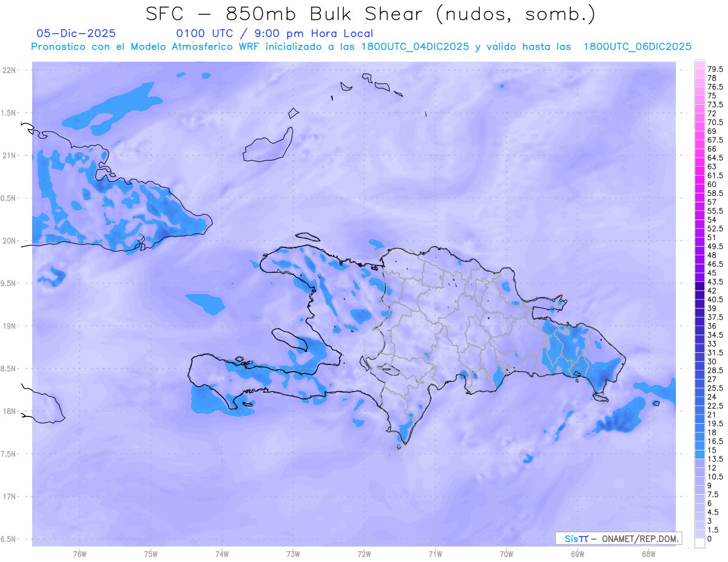
Task: Click the "68W" longitude axis label
Action: pyautogui.click(x=649, y=554)
